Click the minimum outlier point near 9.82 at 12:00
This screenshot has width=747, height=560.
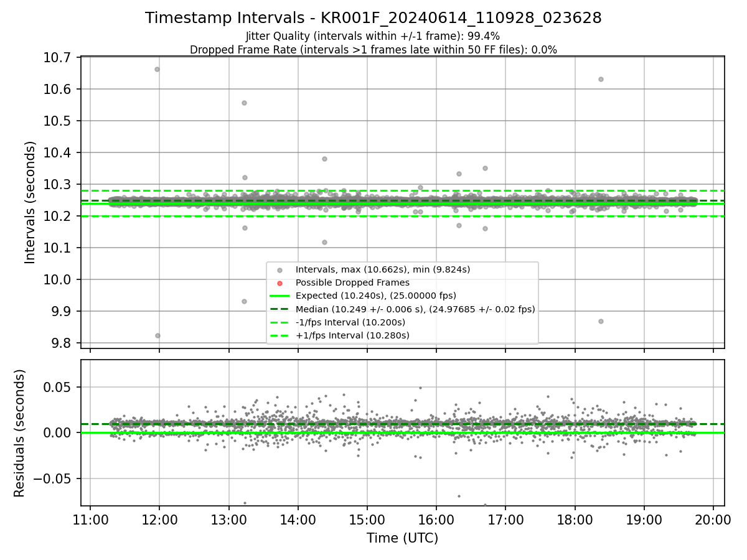157,335
